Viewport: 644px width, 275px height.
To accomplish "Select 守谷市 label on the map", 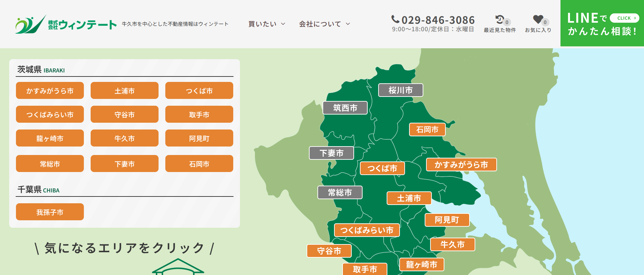I will 329,251.
